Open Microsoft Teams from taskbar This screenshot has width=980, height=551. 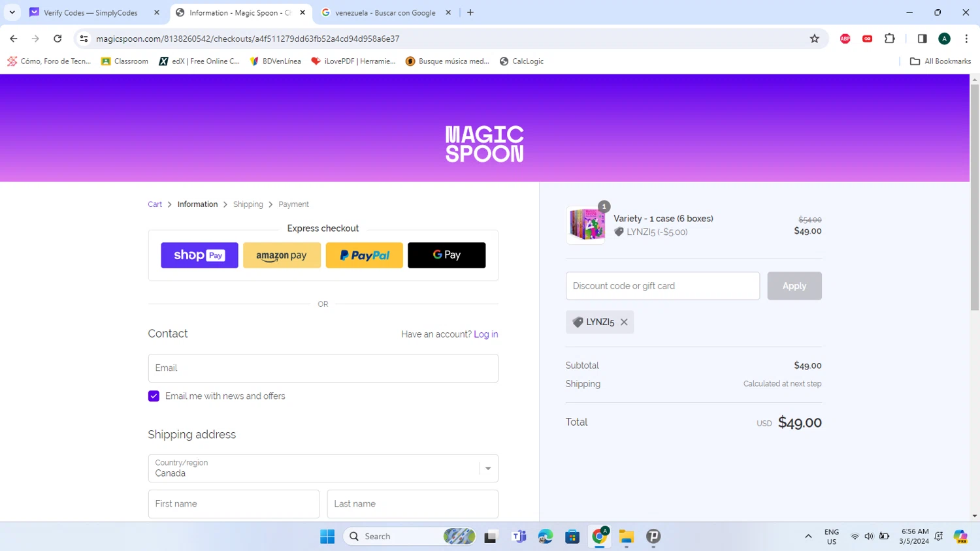519,536
